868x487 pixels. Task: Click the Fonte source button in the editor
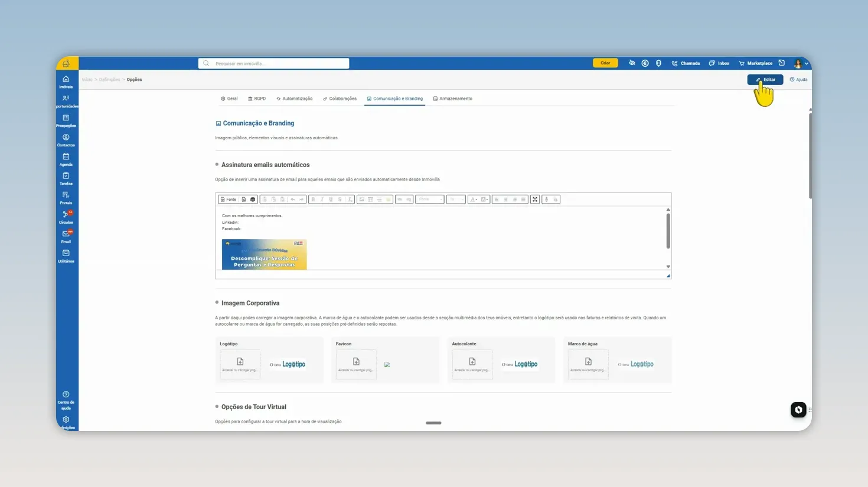228,200
